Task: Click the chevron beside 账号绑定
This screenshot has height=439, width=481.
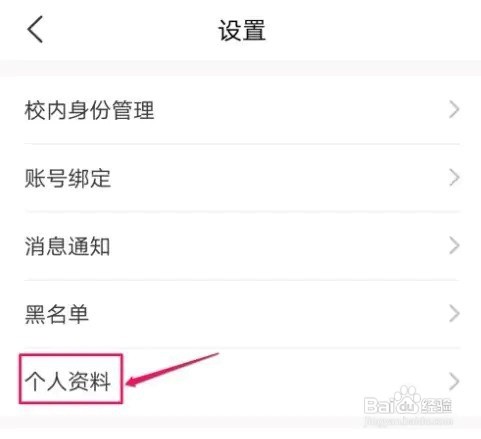Action: pos(454,178)
